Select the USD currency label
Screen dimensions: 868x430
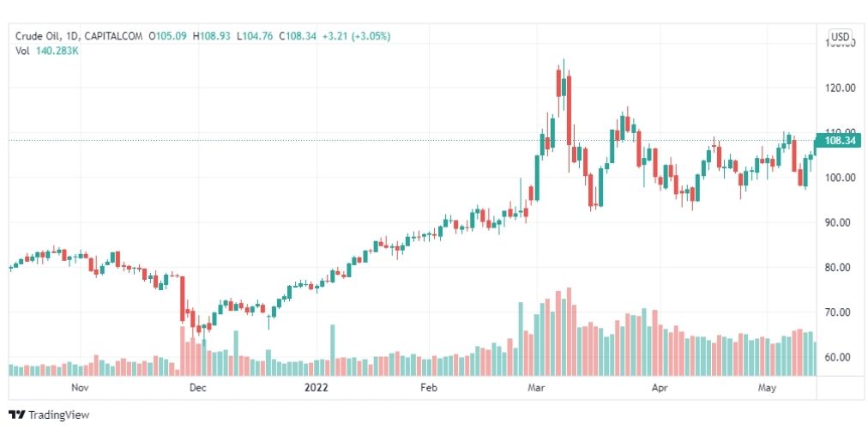pyautogui.click(x=840, y=37)
